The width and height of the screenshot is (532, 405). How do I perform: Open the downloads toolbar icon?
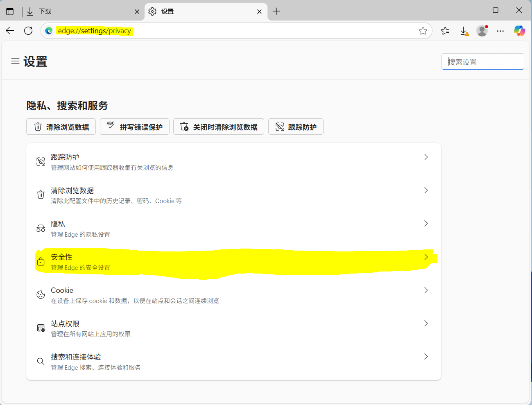[464, 31]
